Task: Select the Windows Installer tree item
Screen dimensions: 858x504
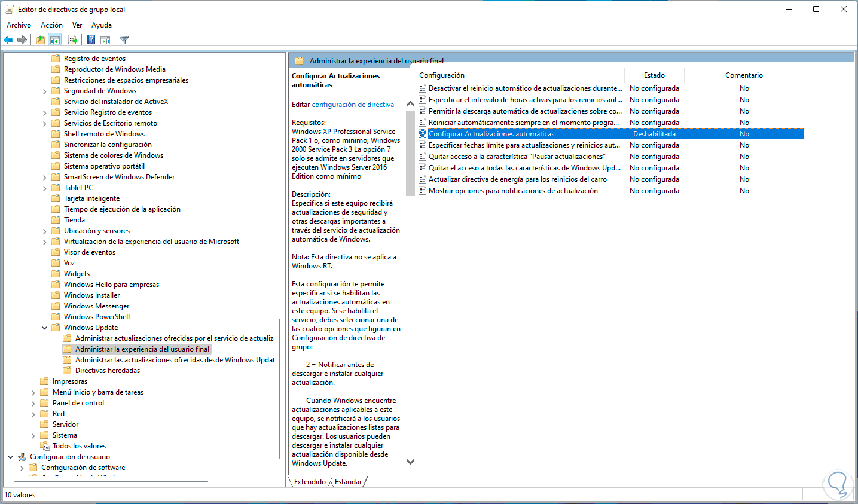Action: [91, 295]
